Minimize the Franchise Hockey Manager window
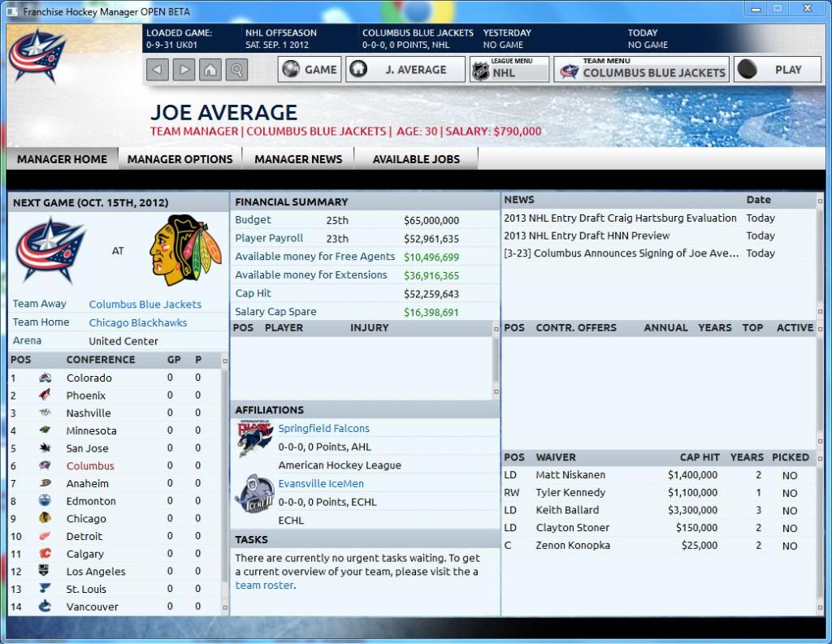This screenshot has height=644, width=832. pos(756,9)
